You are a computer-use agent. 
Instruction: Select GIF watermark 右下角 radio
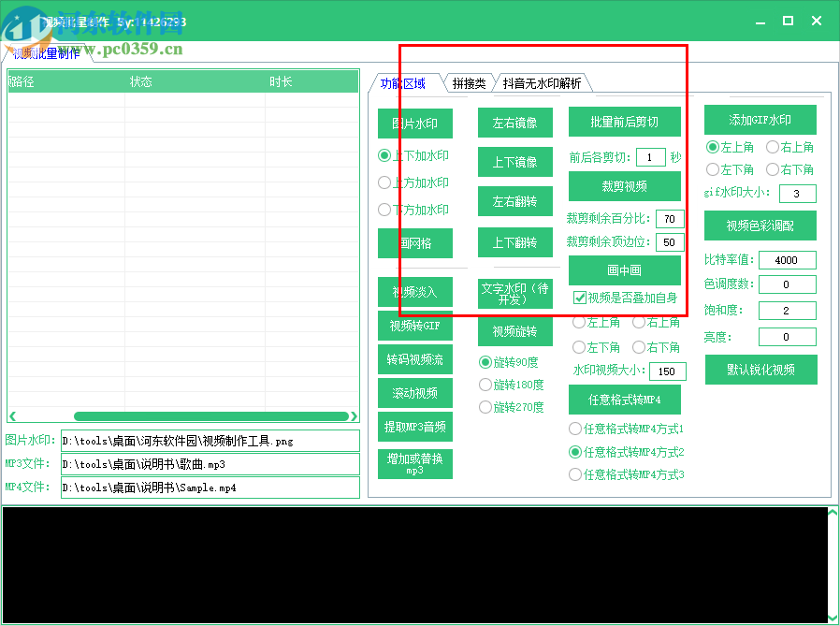(790, 169)
